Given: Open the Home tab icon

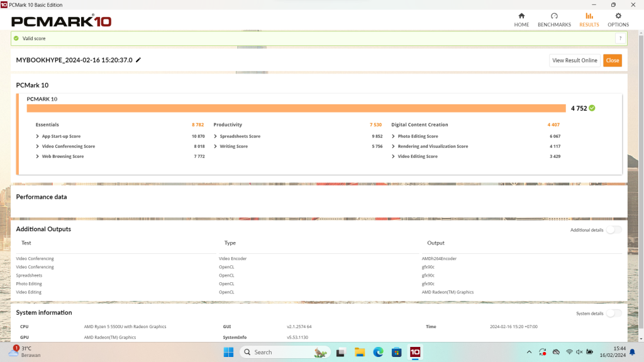Looking at the screenshot, I should pos(521,16).
